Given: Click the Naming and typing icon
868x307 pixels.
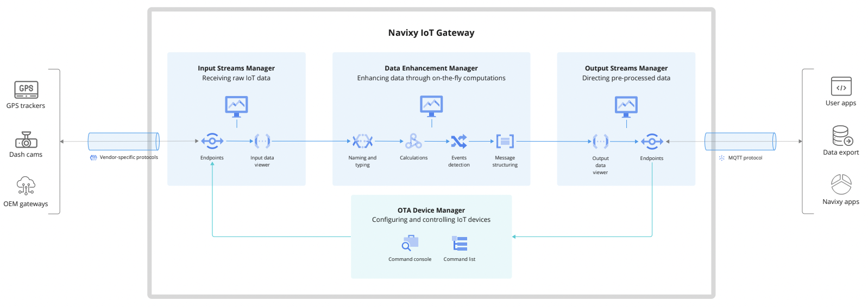Looking at the screenshot, I should tap(362, 142).
